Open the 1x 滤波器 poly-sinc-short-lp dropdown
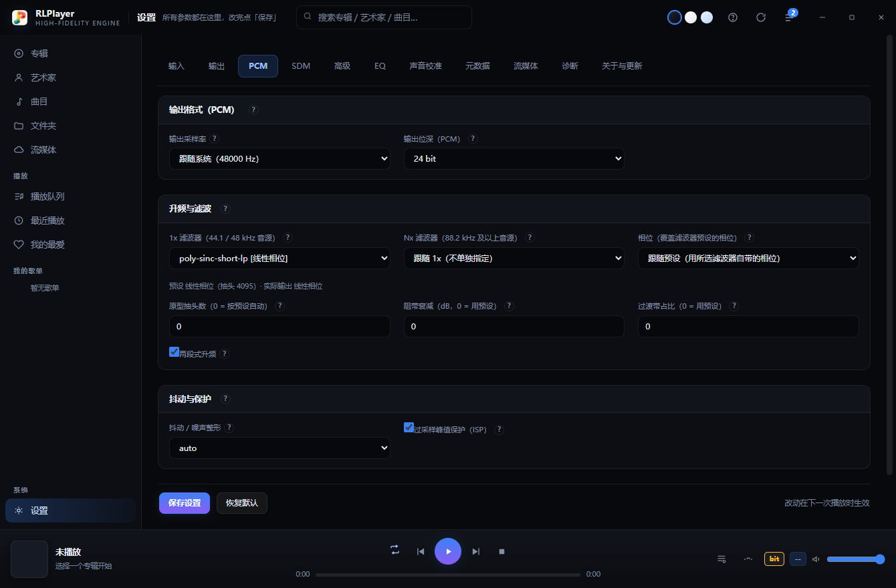This screenshot has height=588, width=896. (279, 258)
